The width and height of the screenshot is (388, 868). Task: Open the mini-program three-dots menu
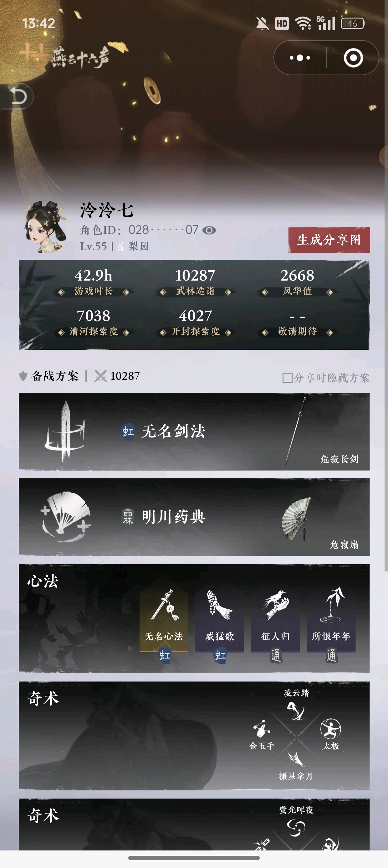click(300, 58)
